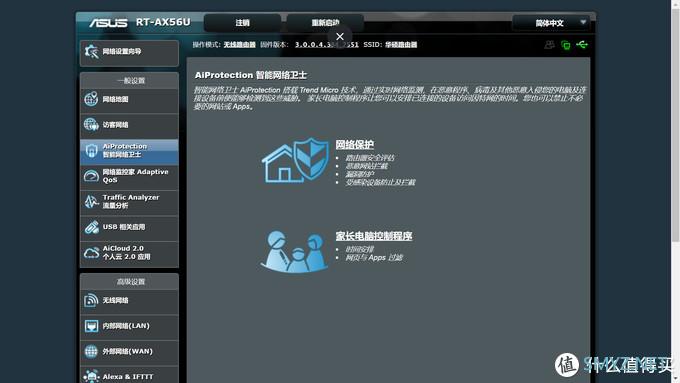Click the USB 相关应用 icon

pyautogui.click(x=91, y=227)
